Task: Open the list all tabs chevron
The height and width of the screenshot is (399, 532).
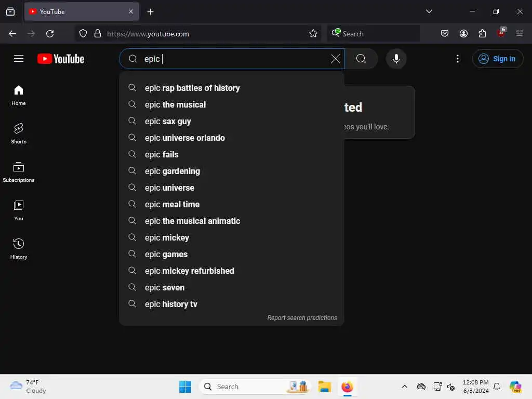Action: click(429, 11)
